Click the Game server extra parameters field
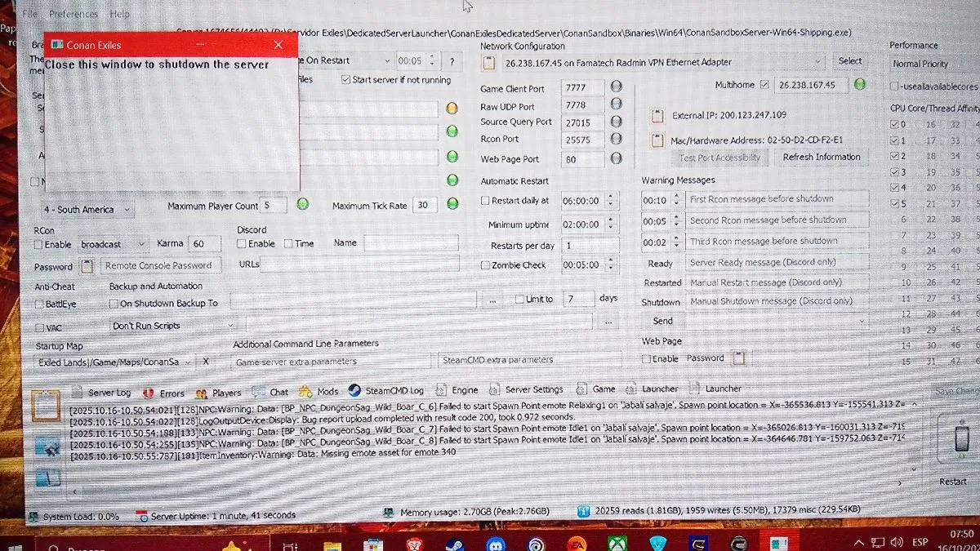Screen dimensions: 980x551 point(330,360)
